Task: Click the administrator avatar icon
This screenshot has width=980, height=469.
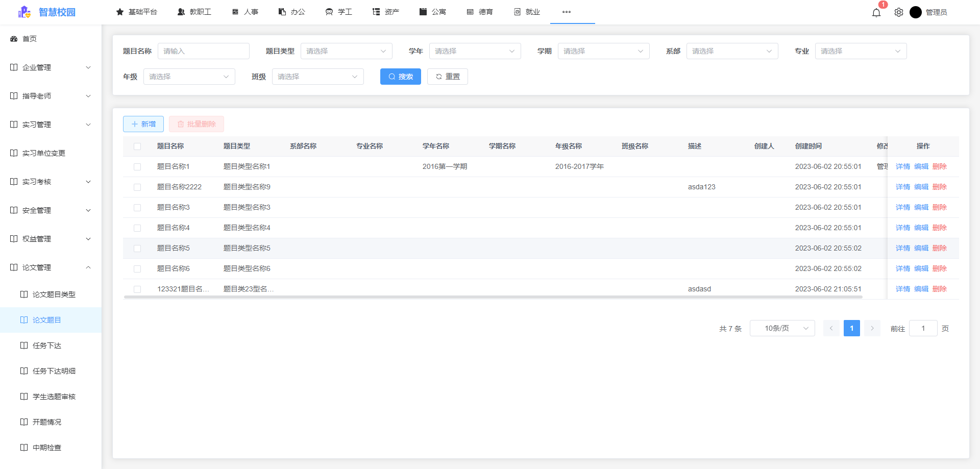Action: click(916, 12)
